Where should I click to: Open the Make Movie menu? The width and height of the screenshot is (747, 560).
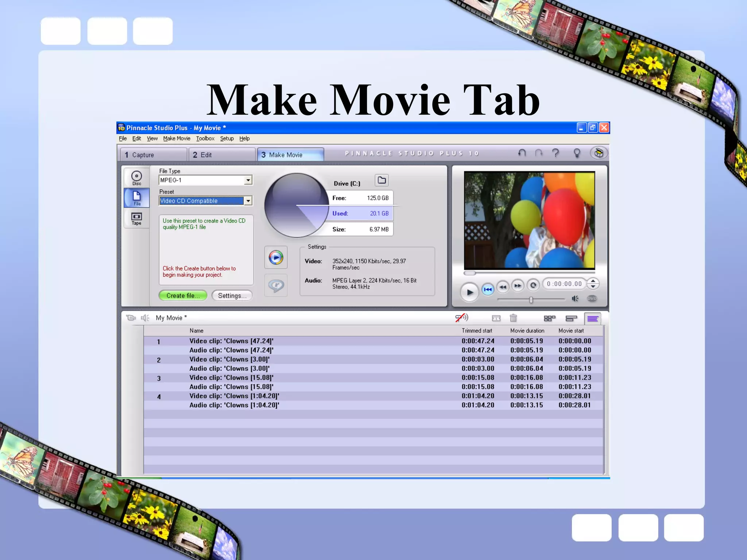click(x=177, y=139)
